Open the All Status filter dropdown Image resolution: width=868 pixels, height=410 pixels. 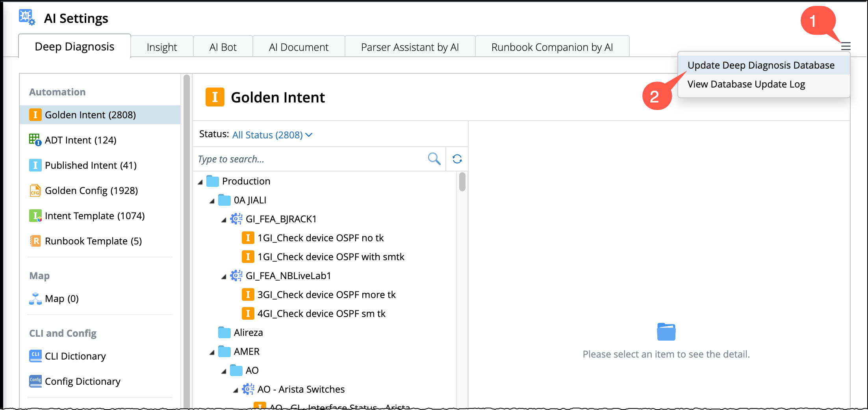click(x=272, y=135)
